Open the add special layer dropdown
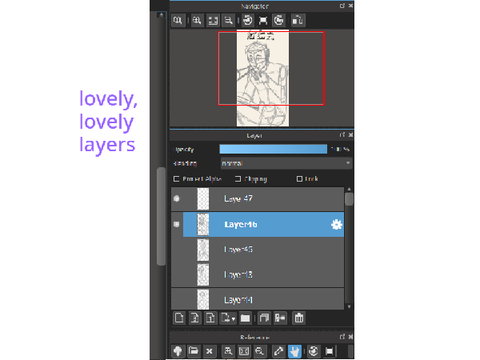The height and width of the screenshot is (360, 480). (228, 318)
